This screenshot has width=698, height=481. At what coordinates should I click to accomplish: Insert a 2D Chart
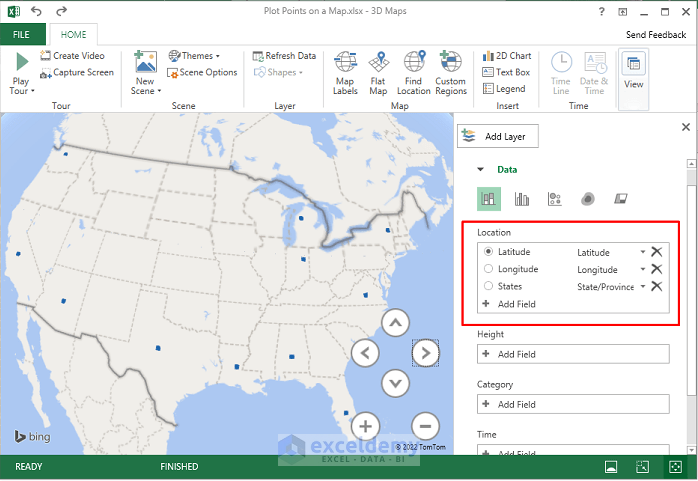click(507, 56)
